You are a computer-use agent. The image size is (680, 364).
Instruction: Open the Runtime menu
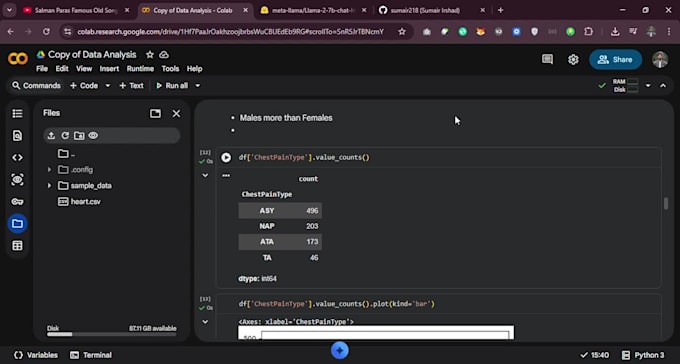(140, 69)
